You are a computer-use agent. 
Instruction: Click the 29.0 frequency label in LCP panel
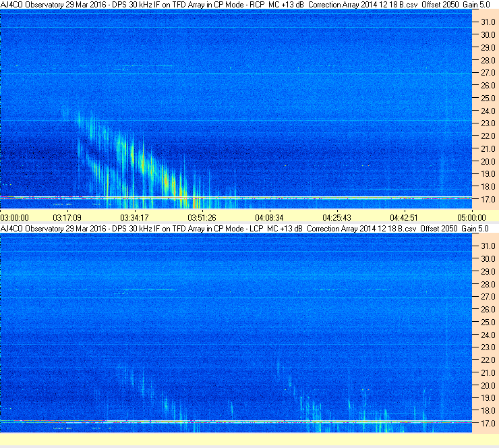click(488, 272)
